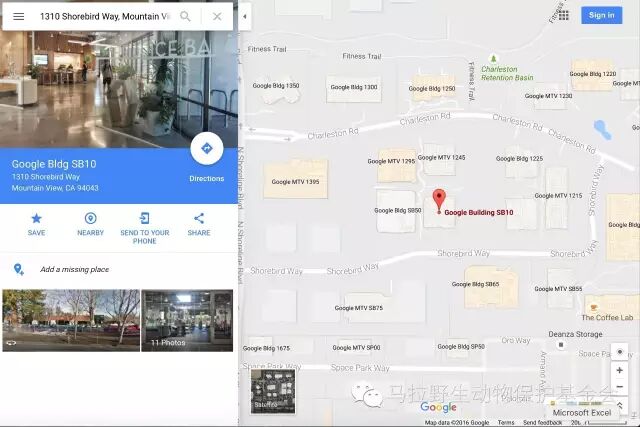Save the place with star icon

pyautogui.click(x=36, y=218)
